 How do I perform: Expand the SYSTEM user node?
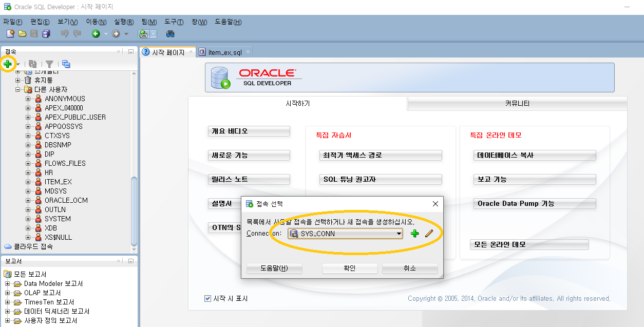point(28,219)
